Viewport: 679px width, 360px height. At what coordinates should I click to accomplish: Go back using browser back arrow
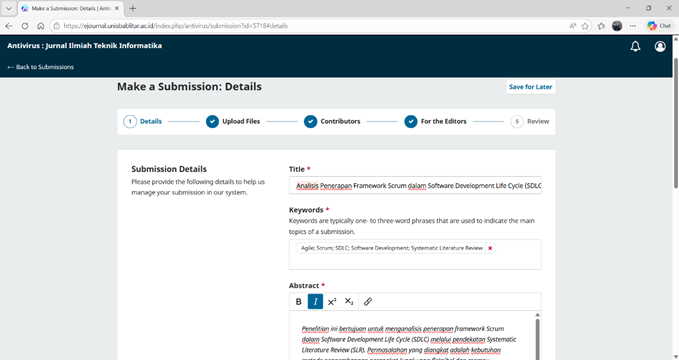9,26
